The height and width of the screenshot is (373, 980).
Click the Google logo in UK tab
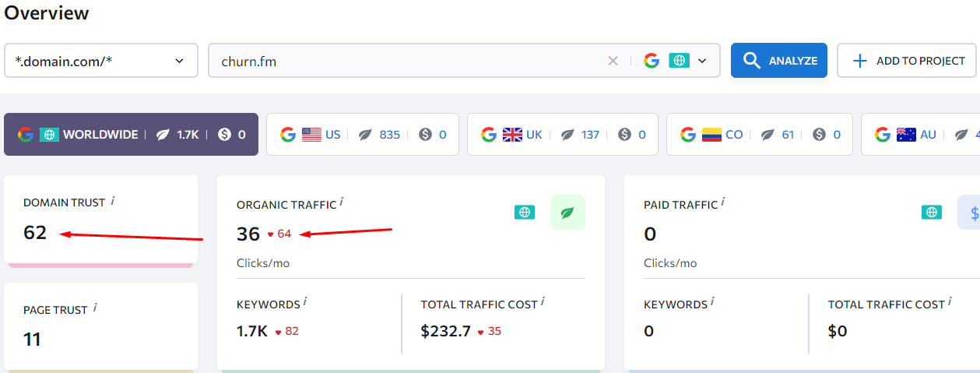pyautogui.click(x=489, y=135)
